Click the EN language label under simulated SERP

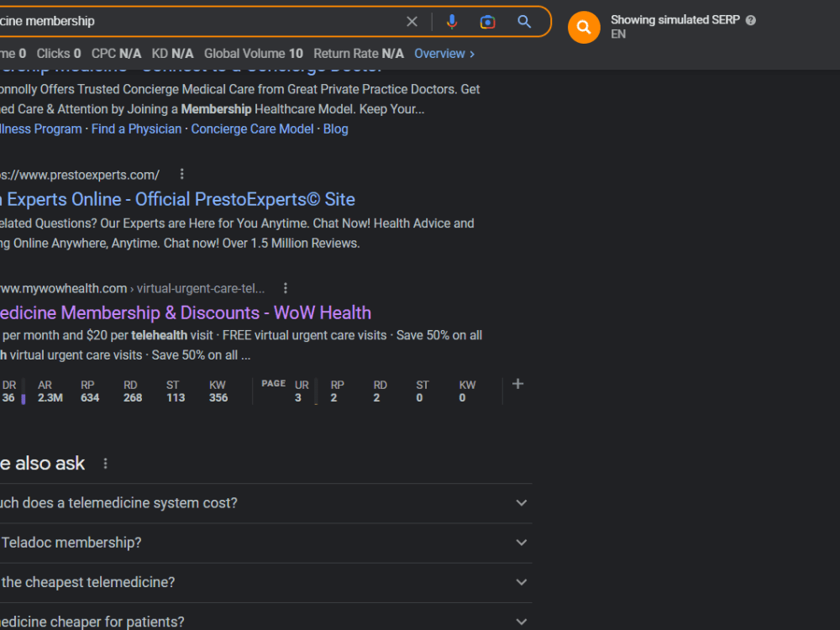[618, 34]
